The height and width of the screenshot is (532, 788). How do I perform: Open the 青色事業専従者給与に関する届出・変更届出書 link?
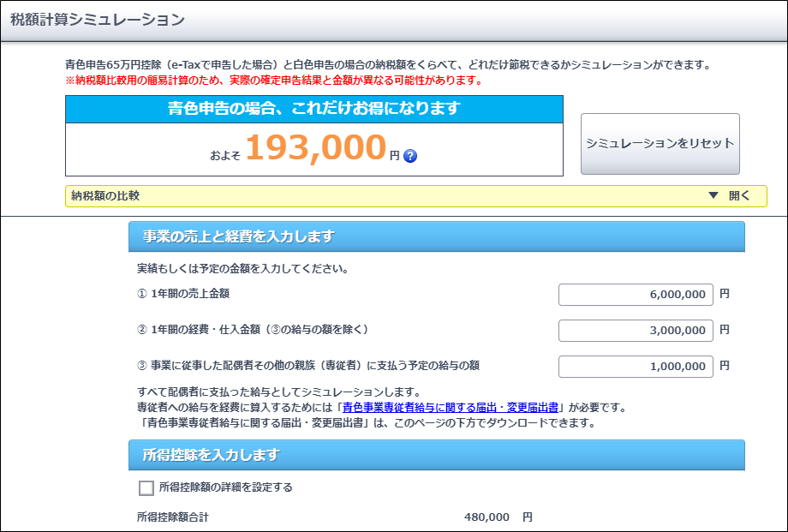click(x=451, y=407)
